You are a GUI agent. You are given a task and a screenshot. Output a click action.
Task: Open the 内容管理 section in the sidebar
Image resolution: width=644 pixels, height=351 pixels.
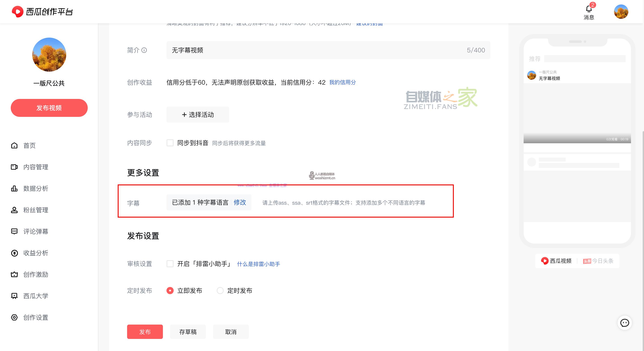point(36,167)
